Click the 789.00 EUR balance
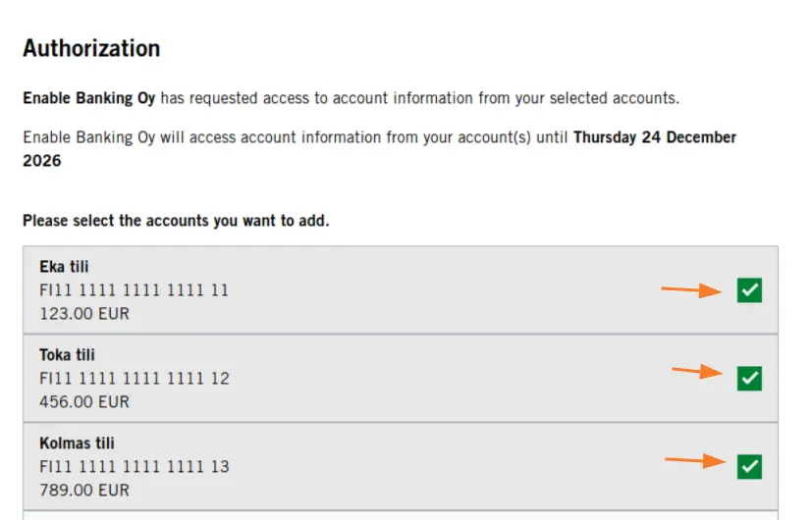812x520 pixels. 84,490
